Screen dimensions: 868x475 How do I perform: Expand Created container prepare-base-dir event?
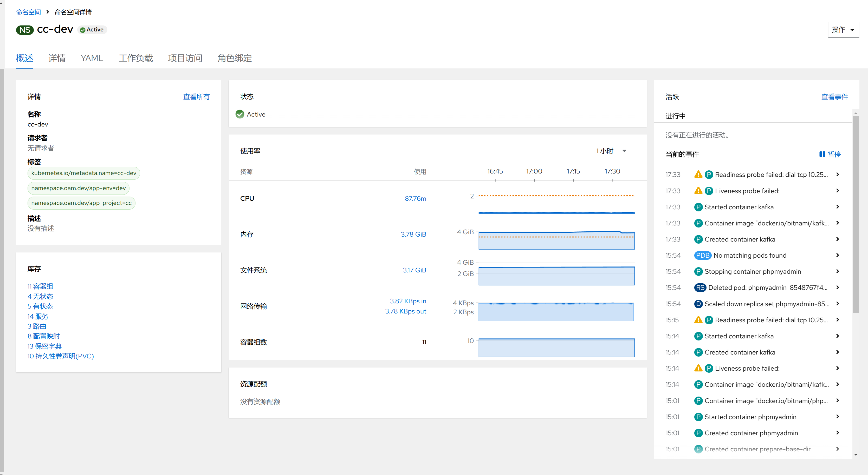[x=837, y=449]
